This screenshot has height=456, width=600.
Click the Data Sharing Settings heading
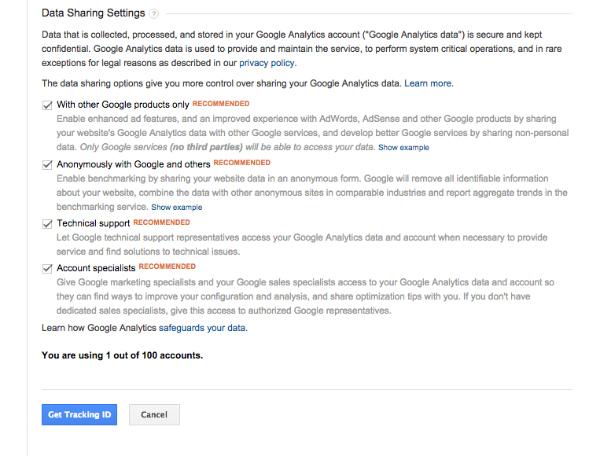pyautogui.click(x=93, y=13)
